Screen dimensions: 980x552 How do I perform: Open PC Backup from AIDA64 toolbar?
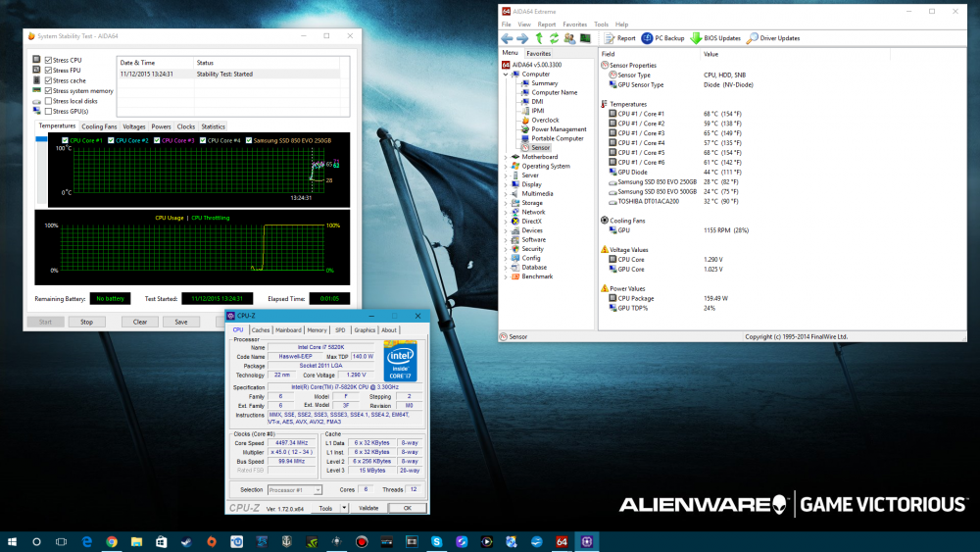(662, 38)
